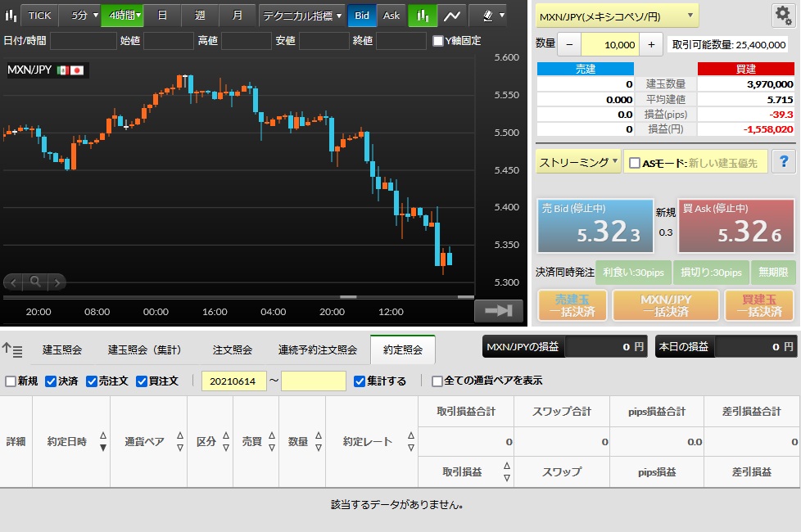Image resolution: width=801 pixels, height=532 pixels.
Task: Open the 4時間 timeframe dropdown
Action: point(122,16)
